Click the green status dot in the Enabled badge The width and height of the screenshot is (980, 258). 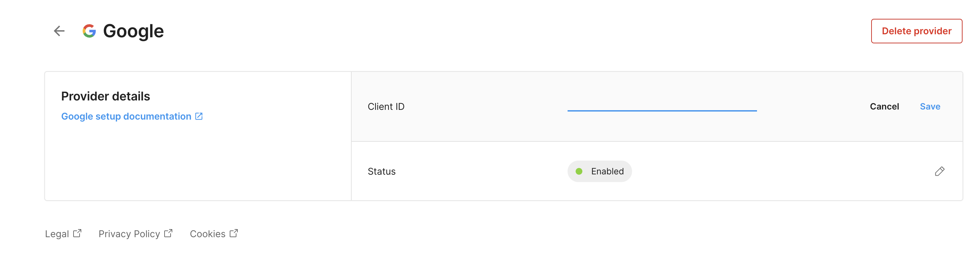[x=580, y=171]
